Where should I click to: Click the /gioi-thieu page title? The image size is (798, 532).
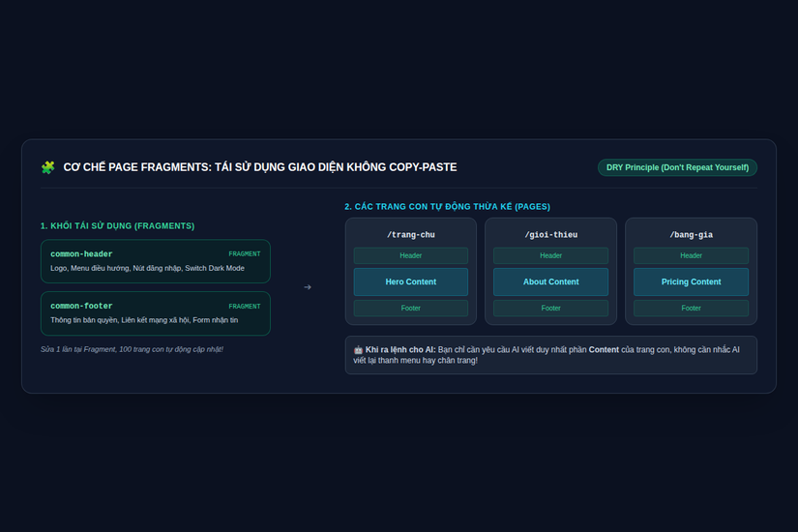point(550,235)
